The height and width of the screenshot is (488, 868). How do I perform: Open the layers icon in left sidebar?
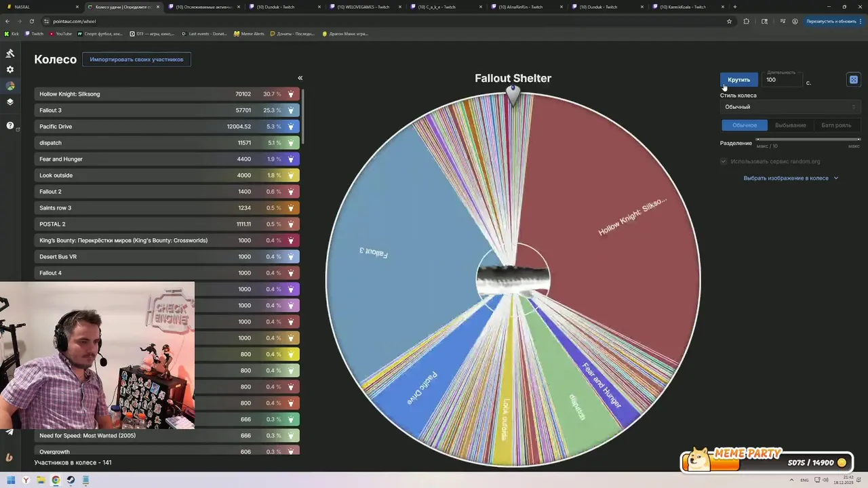click(10, 102)
